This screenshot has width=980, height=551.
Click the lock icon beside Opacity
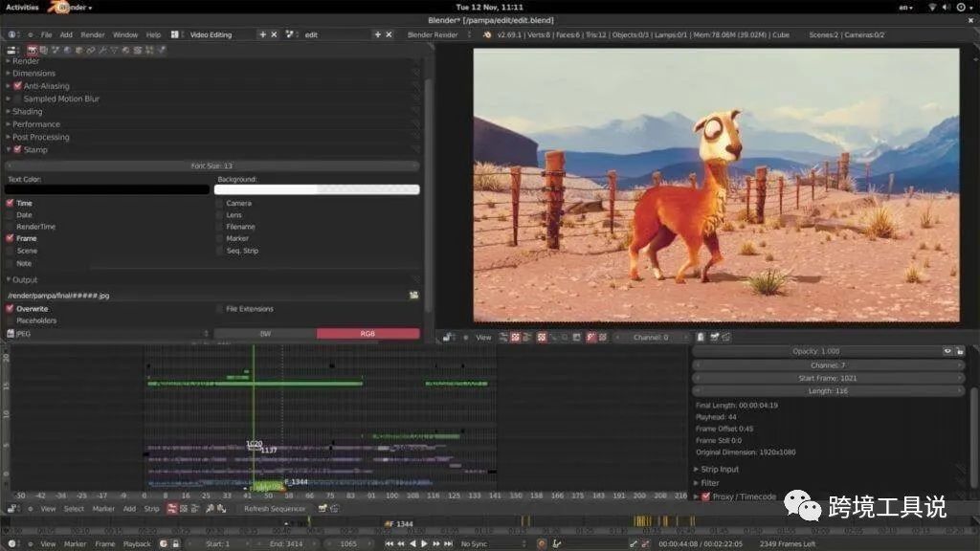tap(959, 351)
